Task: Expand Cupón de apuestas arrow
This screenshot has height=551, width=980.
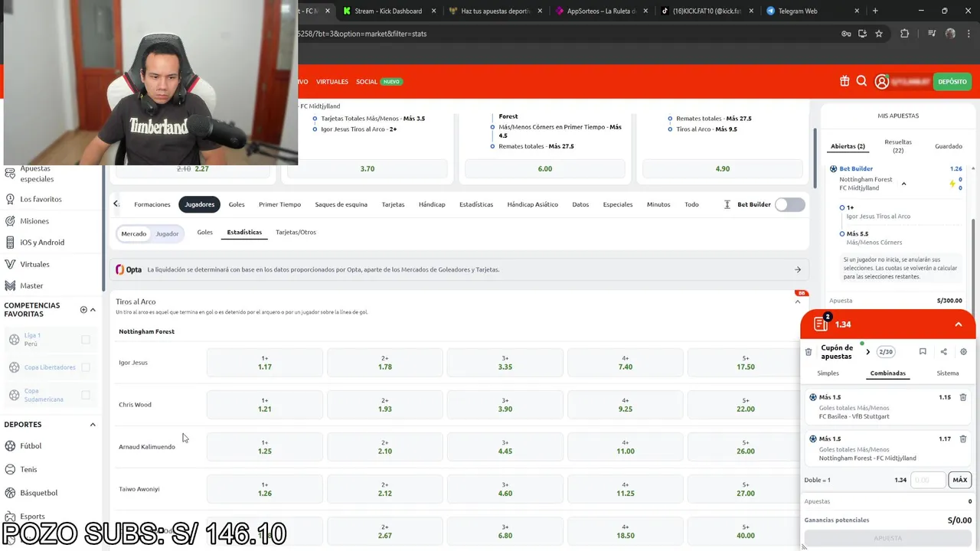Action: coord(867,352)
